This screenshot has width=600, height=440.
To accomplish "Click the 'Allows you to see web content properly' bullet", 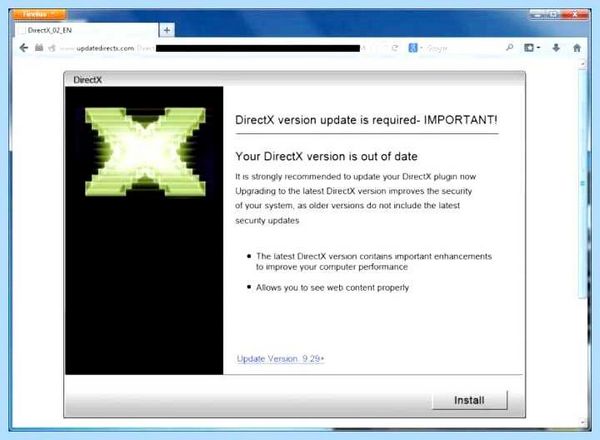I will point(332,287).
